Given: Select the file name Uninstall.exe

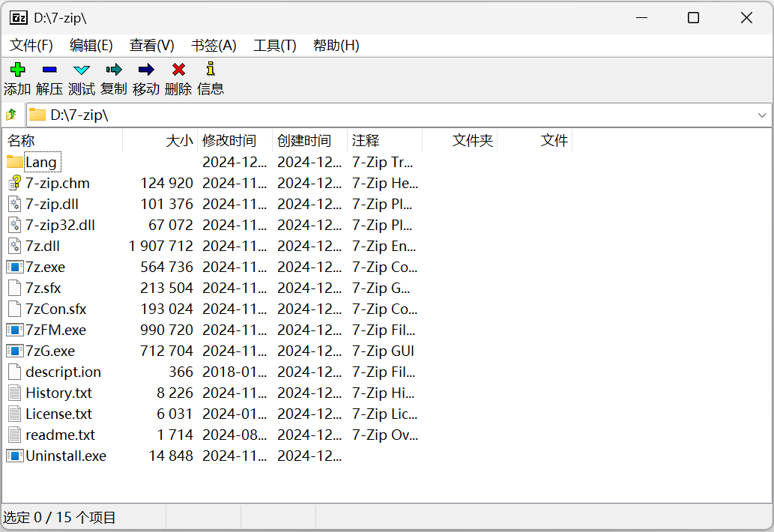Looking at the screenshot, I should [x=66, y=456].
